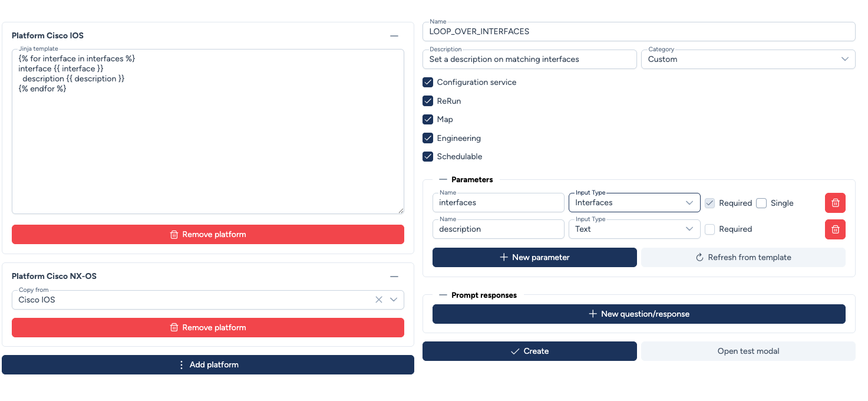Delete the description parameter with trash icon

(835, 229)
